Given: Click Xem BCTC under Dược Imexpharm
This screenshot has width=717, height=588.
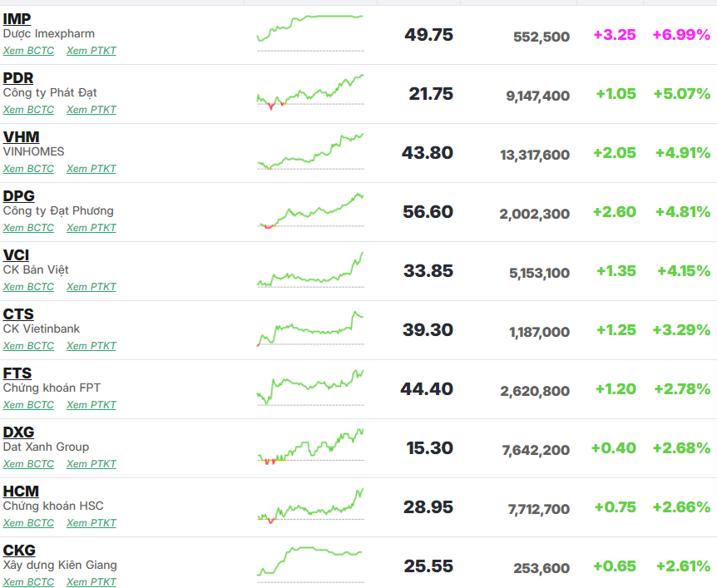Looking at the screenshot, I should coord(28,51).
